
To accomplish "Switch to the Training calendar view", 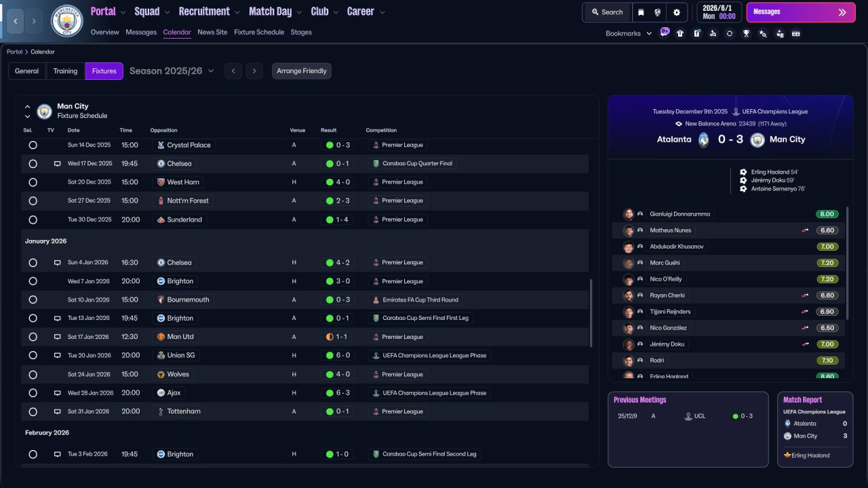I will 66,71.
